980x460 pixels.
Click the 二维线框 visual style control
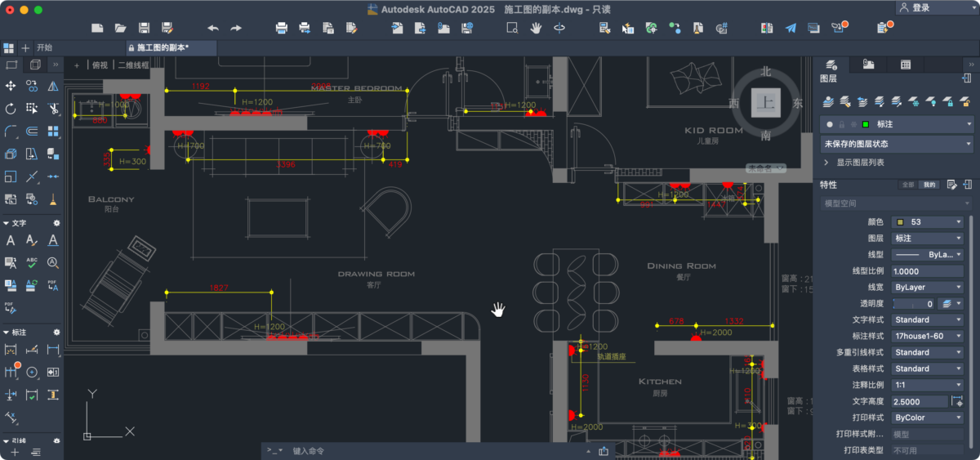132,65
